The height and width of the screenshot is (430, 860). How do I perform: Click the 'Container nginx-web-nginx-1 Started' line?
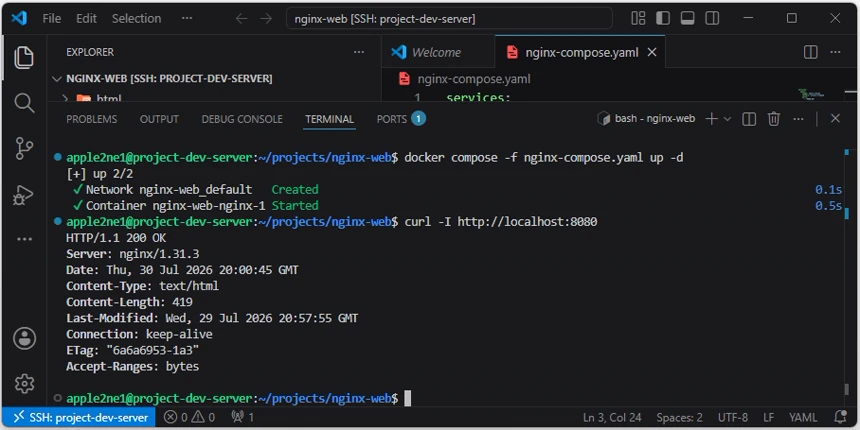point(195,206)
